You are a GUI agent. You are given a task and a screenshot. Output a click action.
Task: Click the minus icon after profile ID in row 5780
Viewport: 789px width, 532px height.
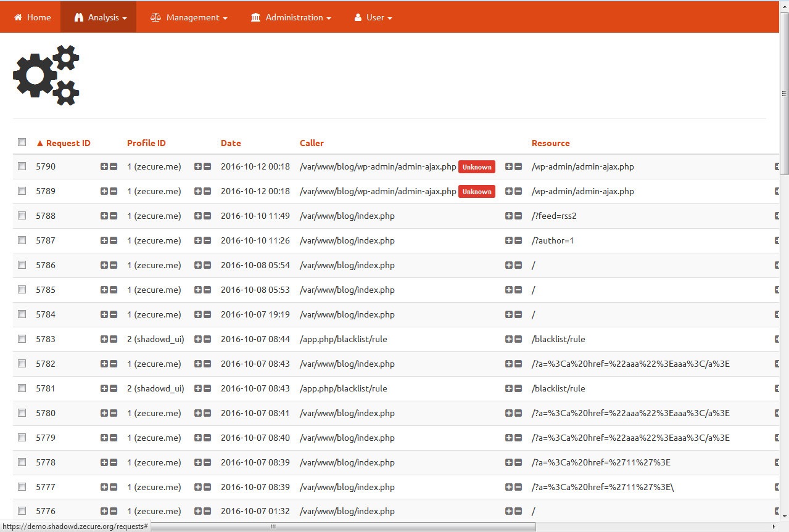tap(207, 413)
